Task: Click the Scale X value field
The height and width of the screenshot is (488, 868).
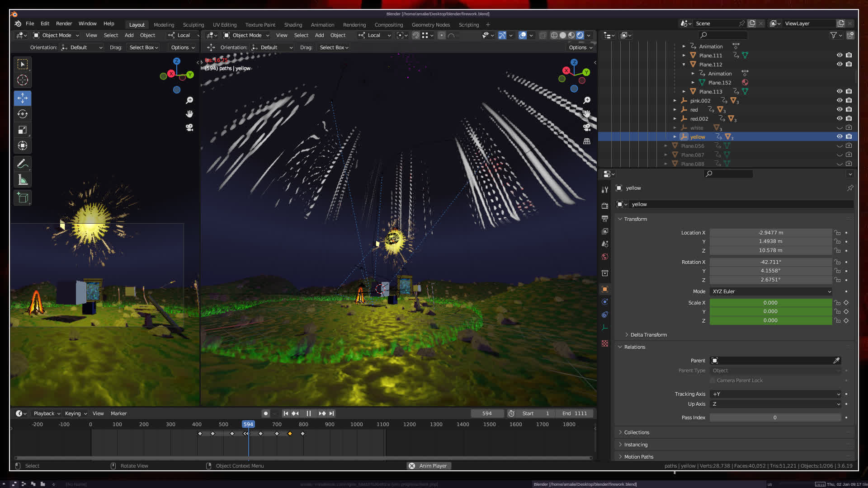Action: tap(770, 303)
